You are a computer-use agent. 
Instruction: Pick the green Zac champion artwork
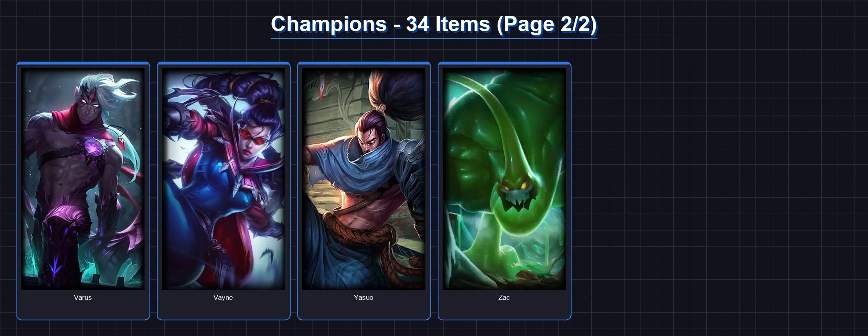tap(504, 179)
